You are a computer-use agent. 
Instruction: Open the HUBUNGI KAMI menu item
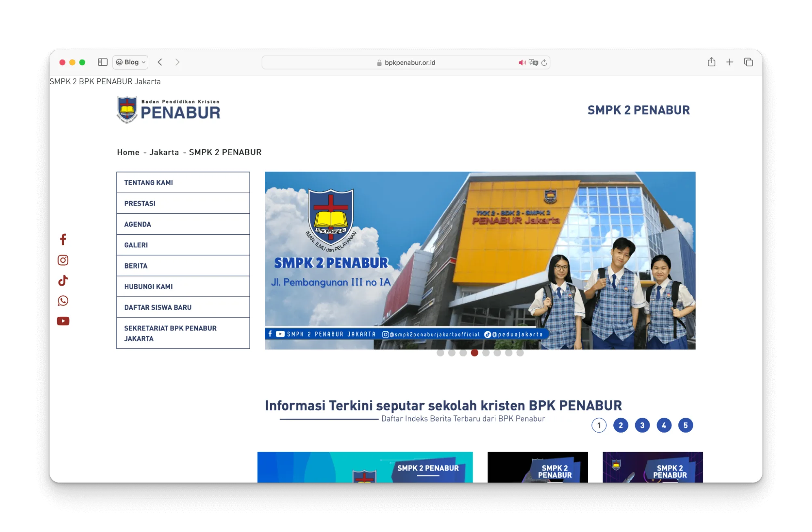[183, 286]
